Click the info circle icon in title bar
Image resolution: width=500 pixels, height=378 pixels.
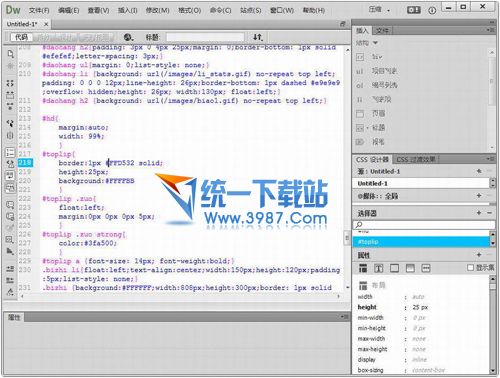pyautogui.click(x=432, y=10)
